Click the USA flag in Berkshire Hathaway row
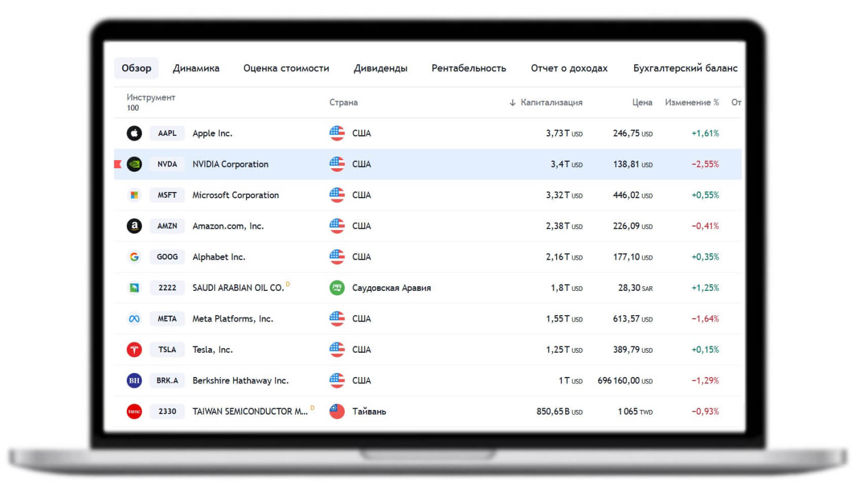 337,380
